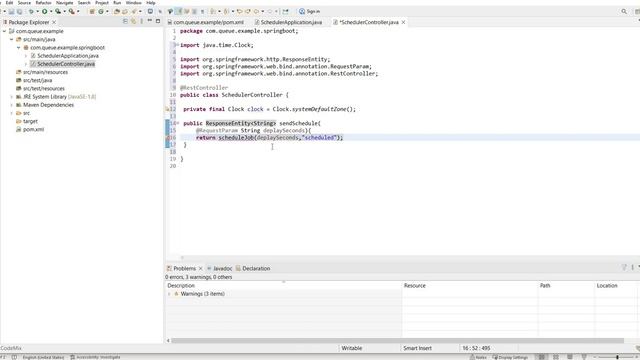The height and width of the screenshot is (360, 640).
Task: Switch to the Javadoc tab
Action: [220, 268]
